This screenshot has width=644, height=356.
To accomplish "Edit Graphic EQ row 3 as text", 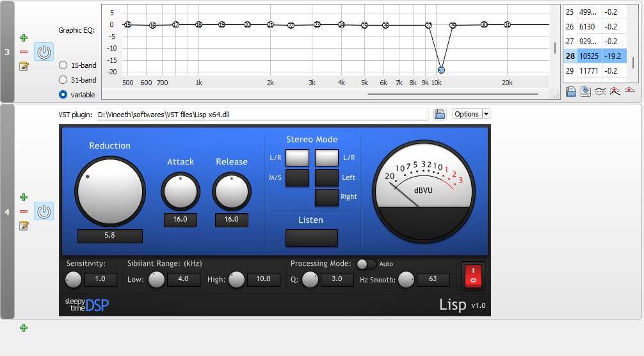I will coord(24,66).
